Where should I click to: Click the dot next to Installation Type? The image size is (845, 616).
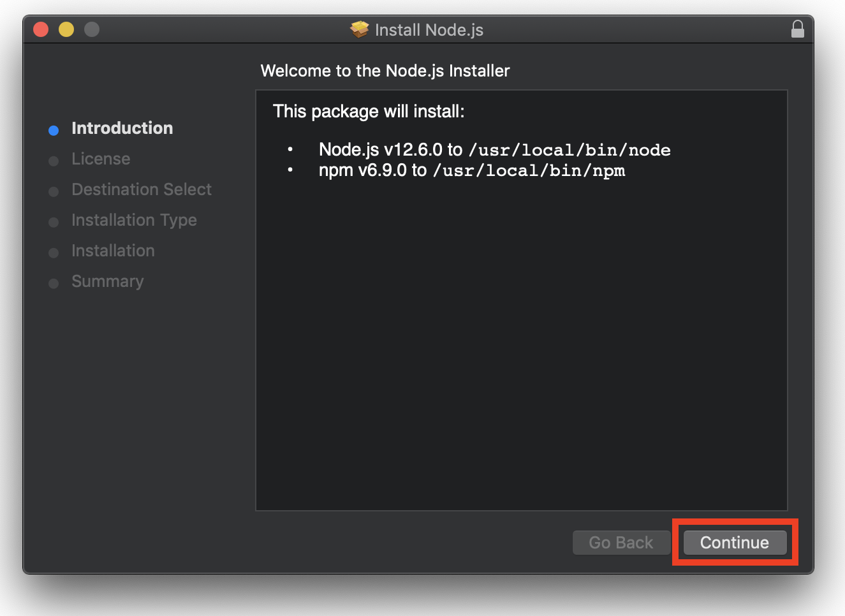click(x=54, y=222)
